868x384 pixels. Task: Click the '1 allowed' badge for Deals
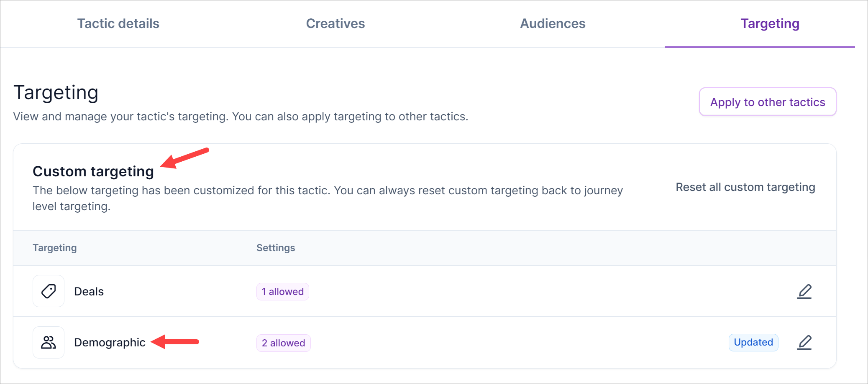pos(282,292)
